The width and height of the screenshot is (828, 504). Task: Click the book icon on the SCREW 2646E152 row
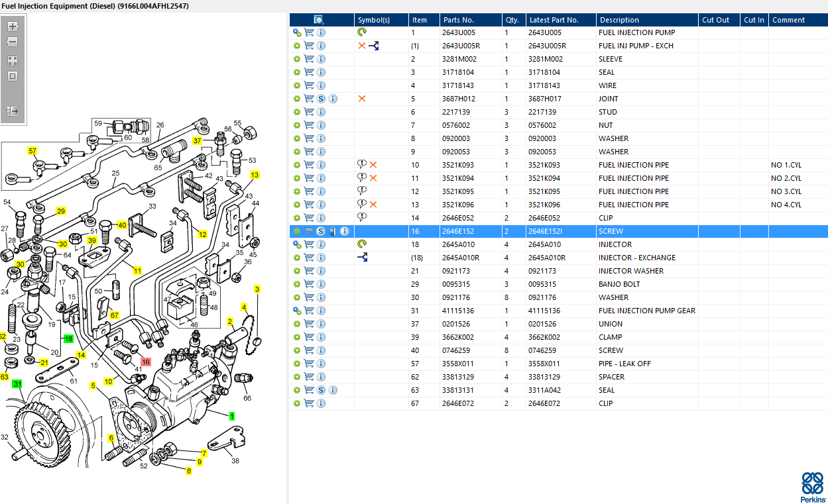[x=332, y=231]
